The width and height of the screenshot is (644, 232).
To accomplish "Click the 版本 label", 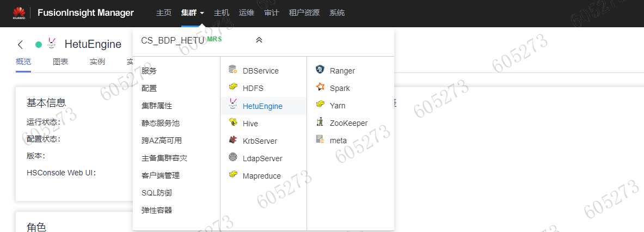I will click(36, 156).
